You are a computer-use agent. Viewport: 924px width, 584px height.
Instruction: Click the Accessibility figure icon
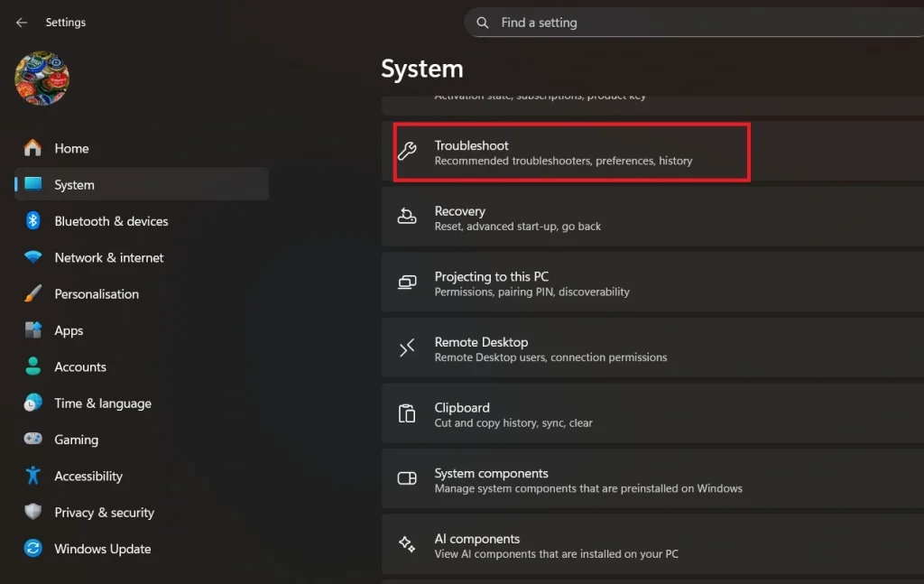(33, 476)
